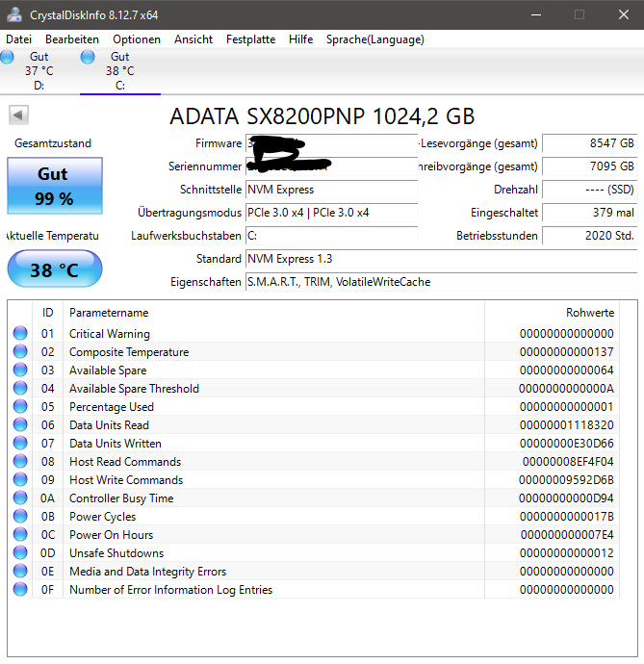Click the status orb for Controller Busy Time

click(20, 498)
